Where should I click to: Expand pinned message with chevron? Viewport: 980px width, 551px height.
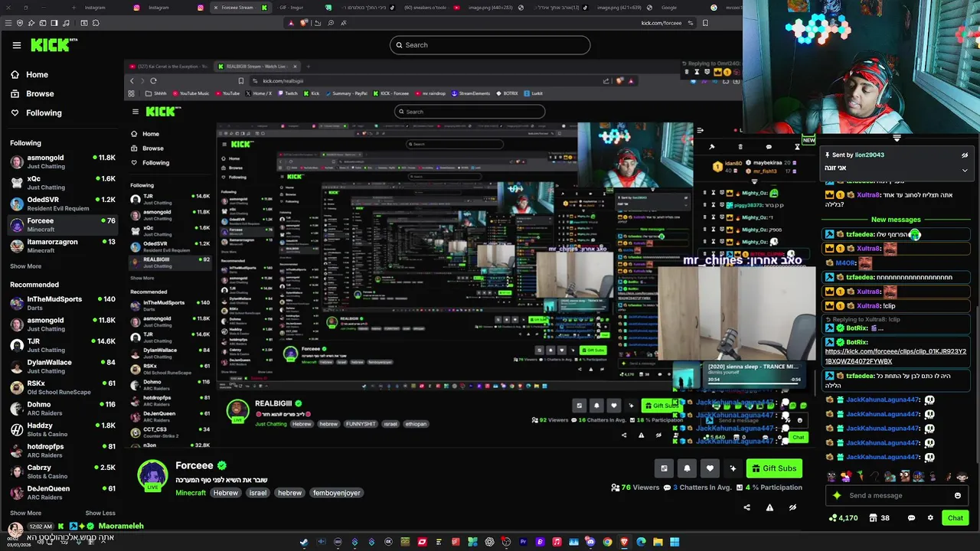coord(964,170)
